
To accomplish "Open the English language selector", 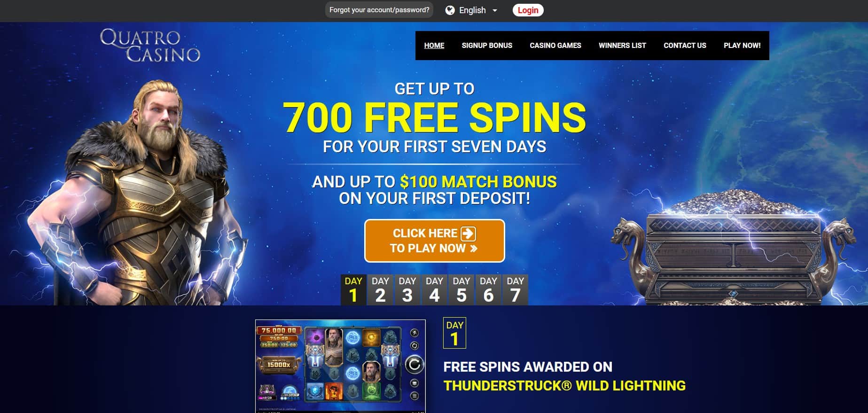I will pyautogui.click(x=471, y=10).
